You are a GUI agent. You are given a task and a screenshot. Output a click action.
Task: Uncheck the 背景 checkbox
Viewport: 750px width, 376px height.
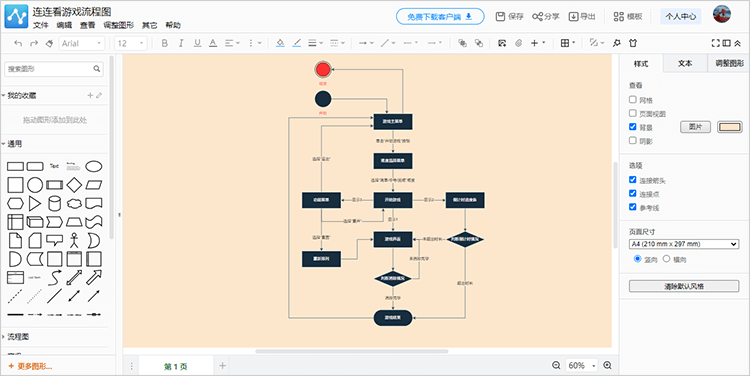pos(632,127)
